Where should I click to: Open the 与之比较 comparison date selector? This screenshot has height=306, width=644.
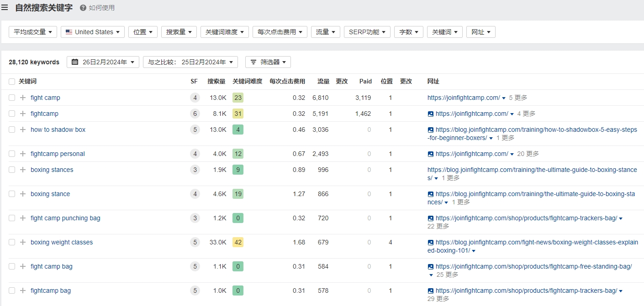point(190,62)
